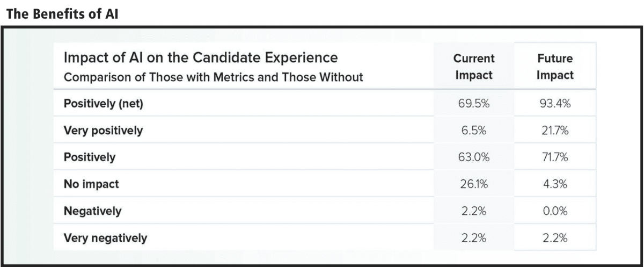
Task: Click the 21.7% future impact cell
Action: pos(555,131)
